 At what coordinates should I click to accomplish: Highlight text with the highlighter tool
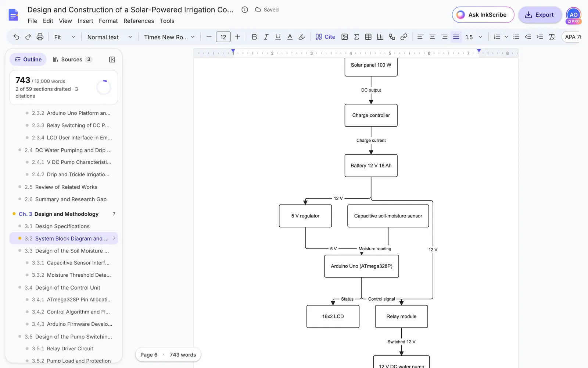pos(302,37)
